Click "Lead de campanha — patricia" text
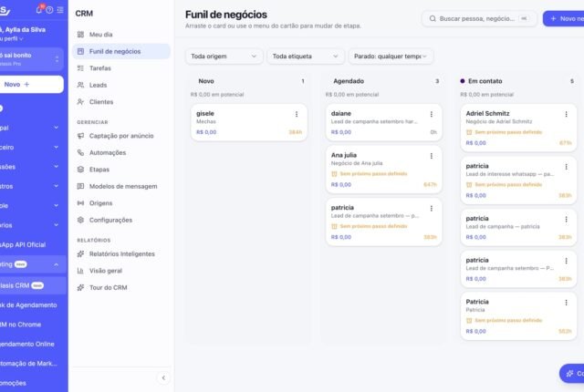 coord(503,226)
